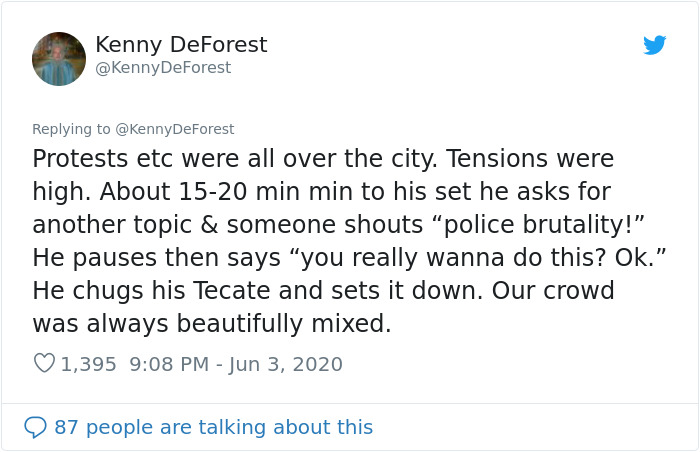Open the replied-to @KennyDeForest mention
The height and width of the screenshot is (452, 700).
click(175, 129)
